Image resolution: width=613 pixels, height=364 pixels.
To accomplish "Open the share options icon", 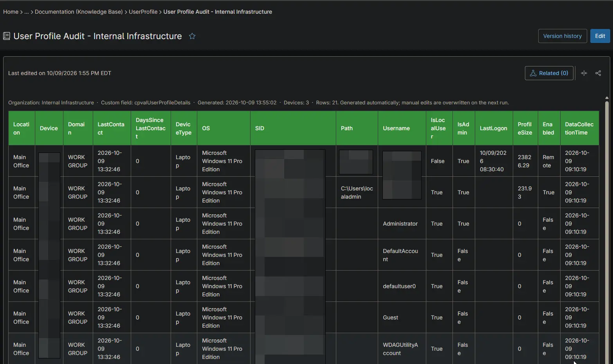I will tap(598, 73).
